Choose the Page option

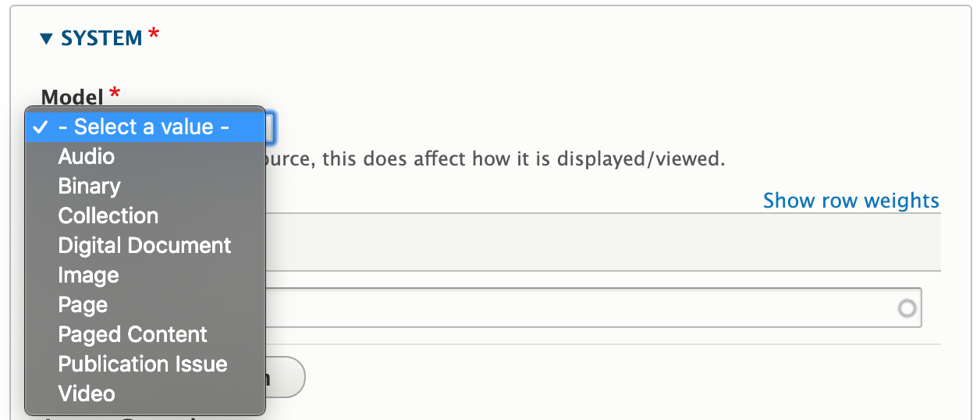(83, 304)
